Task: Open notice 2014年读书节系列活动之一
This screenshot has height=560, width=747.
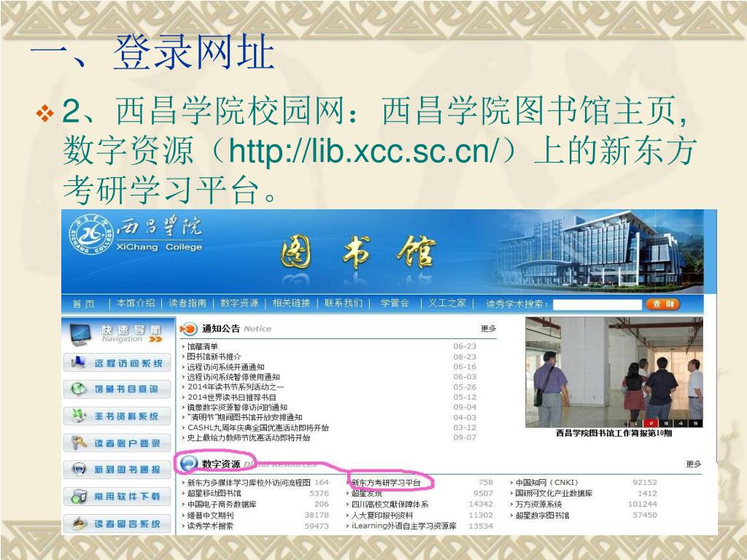Action: pyautogui.click(x=236, y=386)
